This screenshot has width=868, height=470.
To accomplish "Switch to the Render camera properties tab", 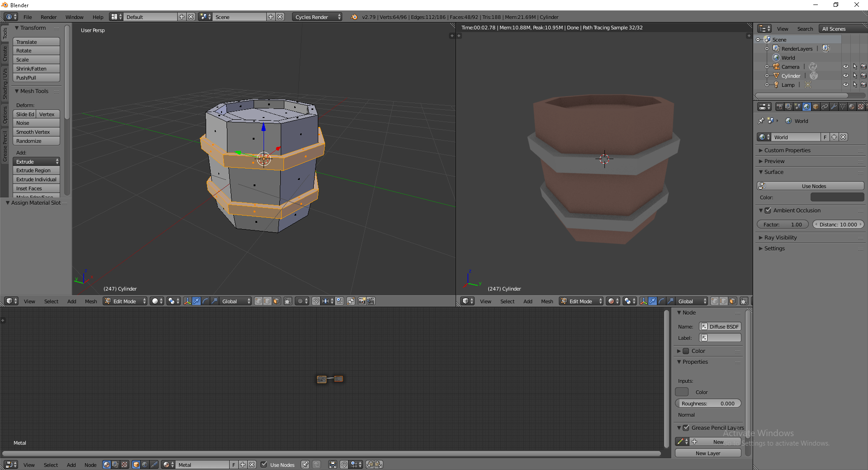I will 779,107.
